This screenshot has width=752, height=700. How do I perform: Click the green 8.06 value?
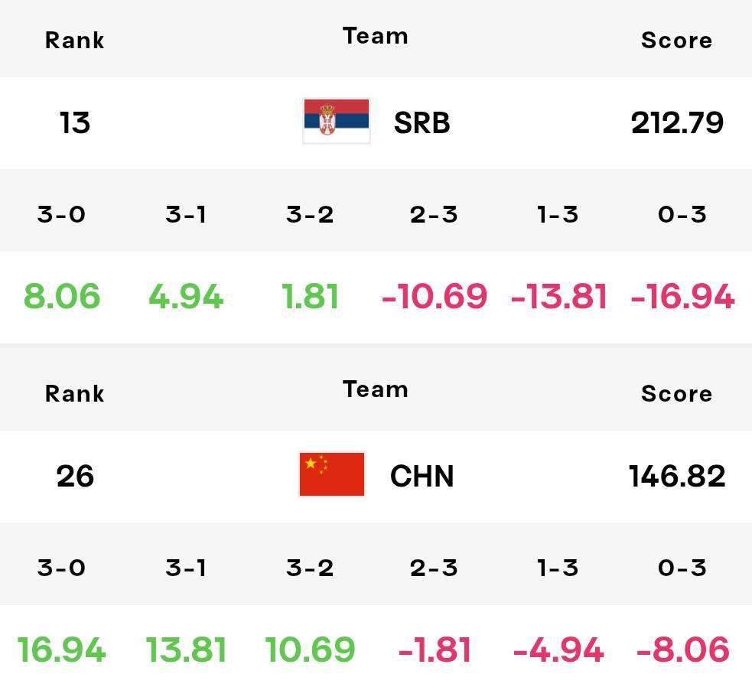62,296
